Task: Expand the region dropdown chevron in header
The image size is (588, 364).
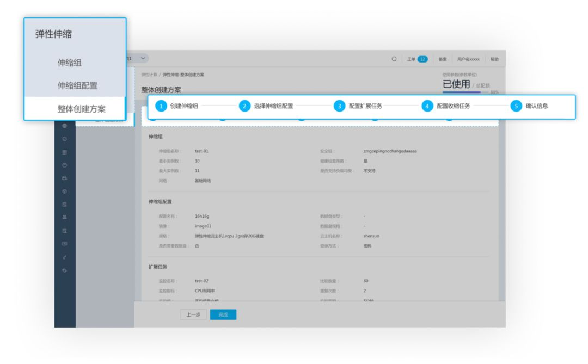Action: (x=143, y=58)
